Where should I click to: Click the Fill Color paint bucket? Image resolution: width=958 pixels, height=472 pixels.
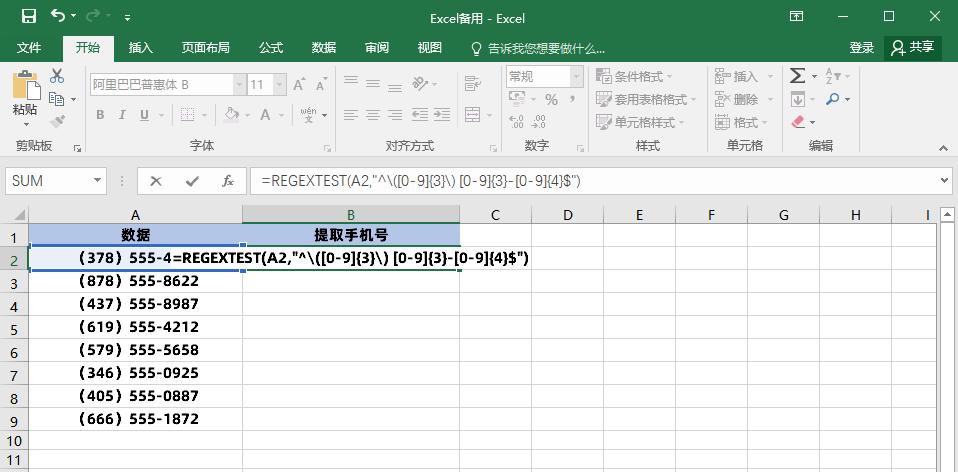point(232,115)
